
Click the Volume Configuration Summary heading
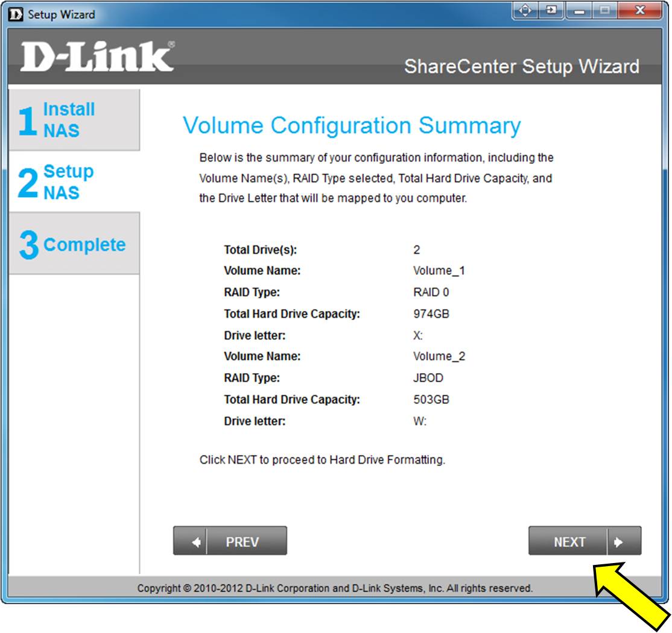click(352, 125)
